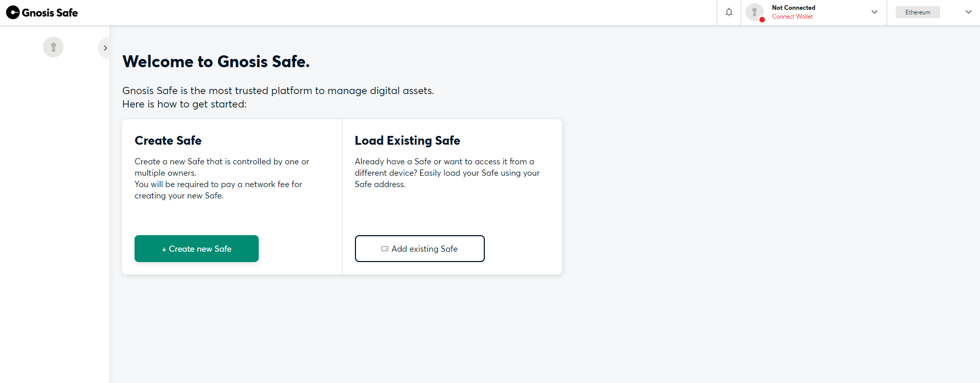Click the plus icon on Create new Safe
980x383 pixels.
[x=164, y=249]
